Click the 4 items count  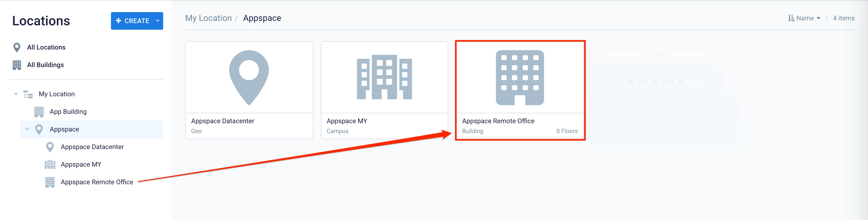(843, 18)
